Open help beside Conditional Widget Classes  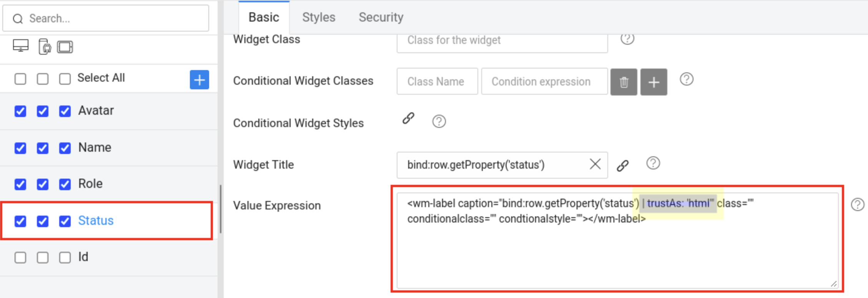coord(687,80)
